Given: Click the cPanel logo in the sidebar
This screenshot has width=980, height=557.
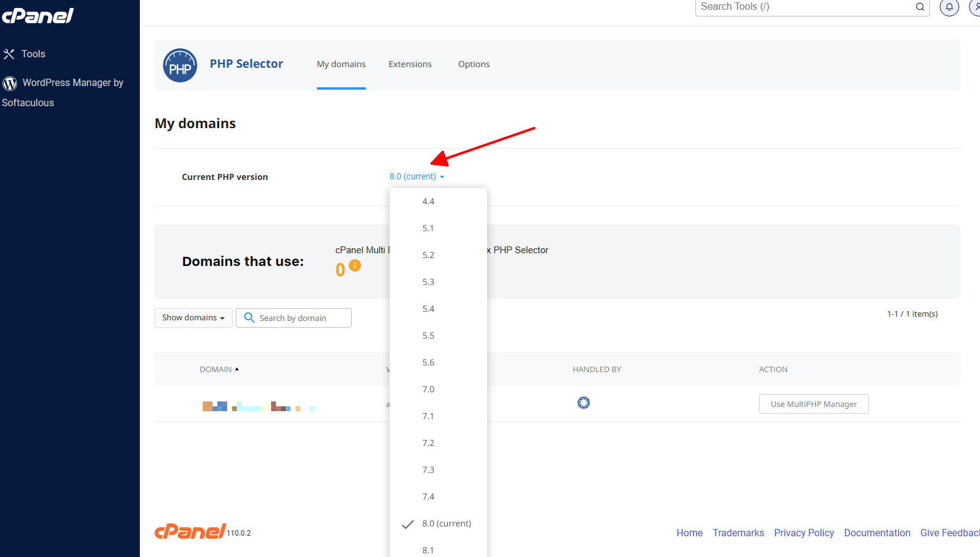Looking at the screenshot, I should point(38,16).
